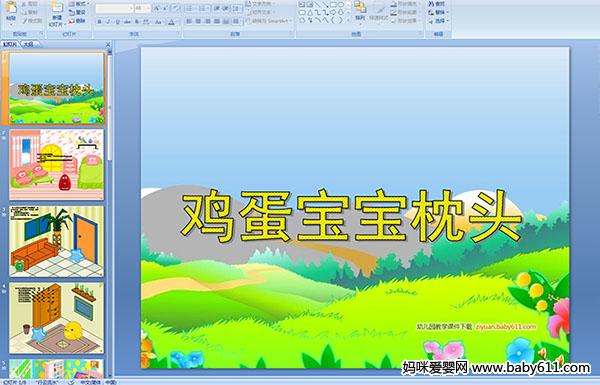Open Quick Styles for shapes
The height and width of the screenshot is (385, 600).
tap(379, 11)
